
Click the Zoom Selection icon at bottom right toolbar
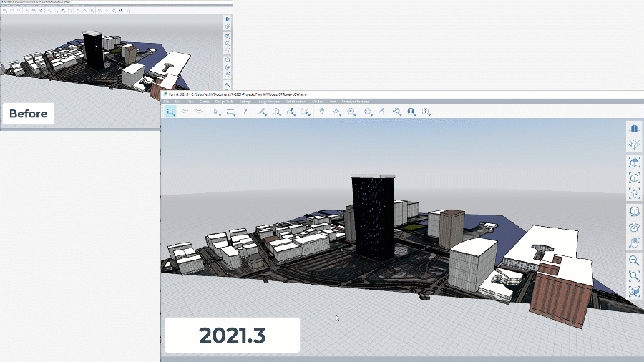[x=634, y=292]
